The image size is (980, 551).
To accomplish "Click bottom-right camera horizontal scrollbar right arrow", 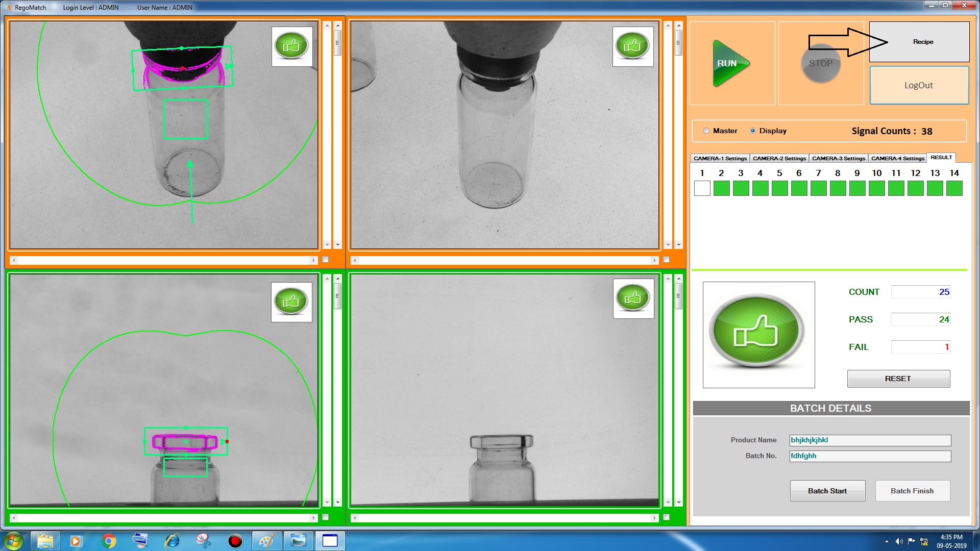I will coord(654,518).
